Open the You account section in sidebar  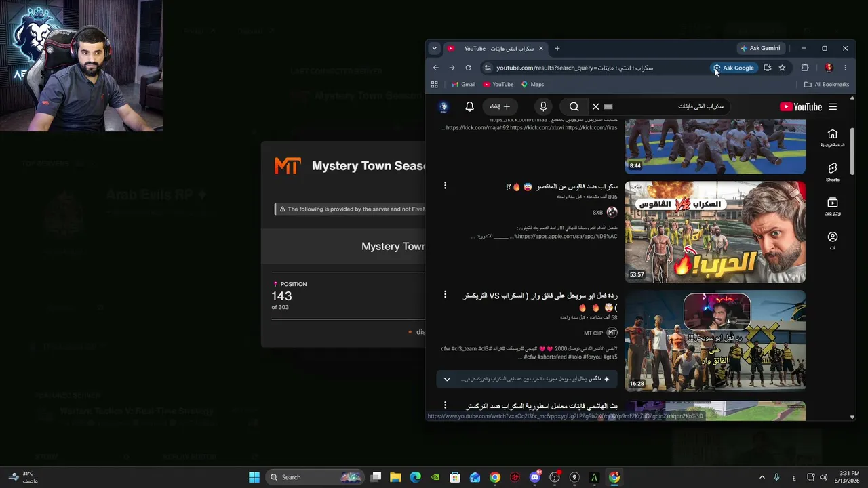[x=833, y=241]
